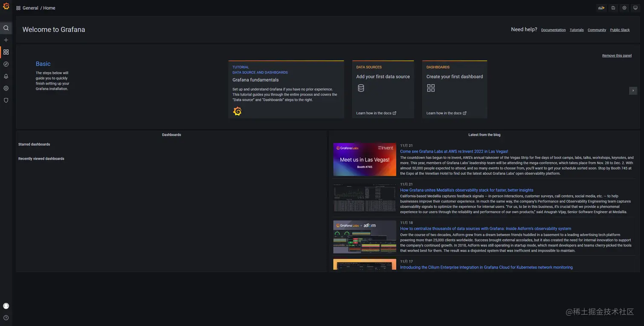Open Explore via the compass icon
Viewport: 644px width, 326px height.
tap(6, 64)
